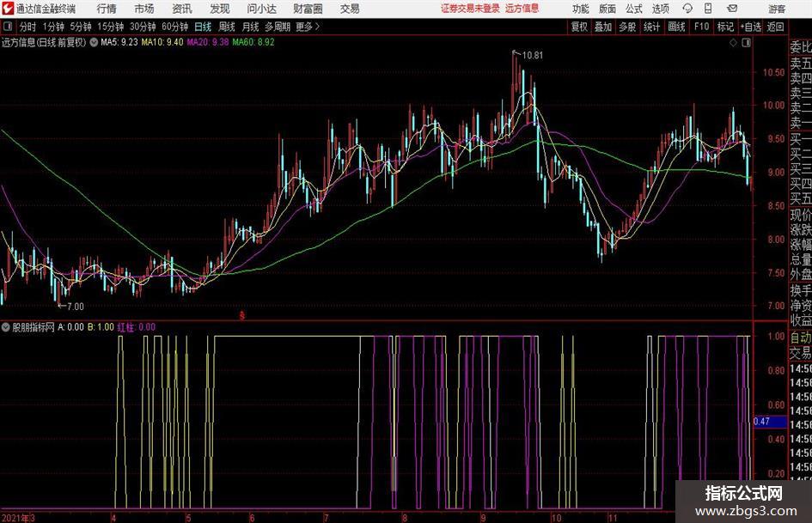Click the 证券交易未登录 login link
Screen dimensions: 812x523
point(470,9)
